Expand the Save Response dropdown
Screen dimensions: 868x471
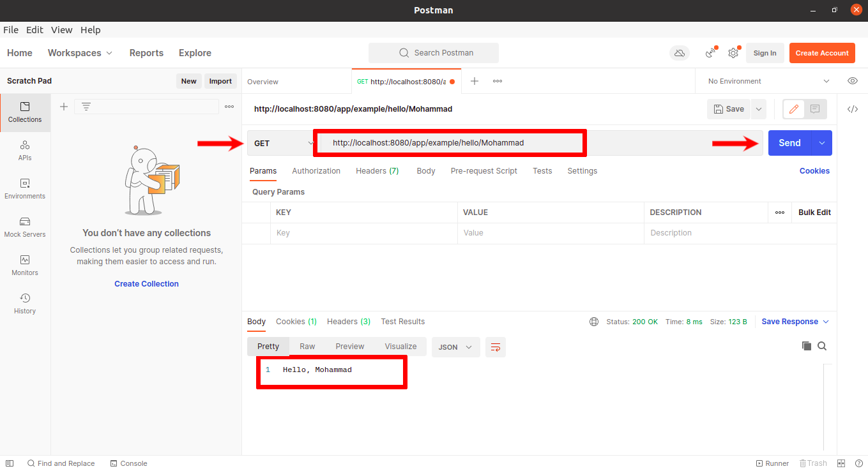pyautogui.click(x=795, y=322)
